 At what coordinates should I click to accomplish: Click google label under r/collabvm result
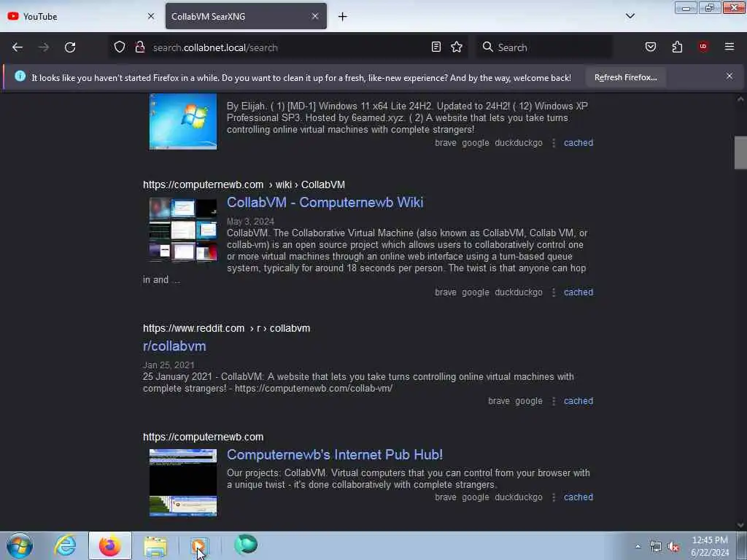pos(529,401)
